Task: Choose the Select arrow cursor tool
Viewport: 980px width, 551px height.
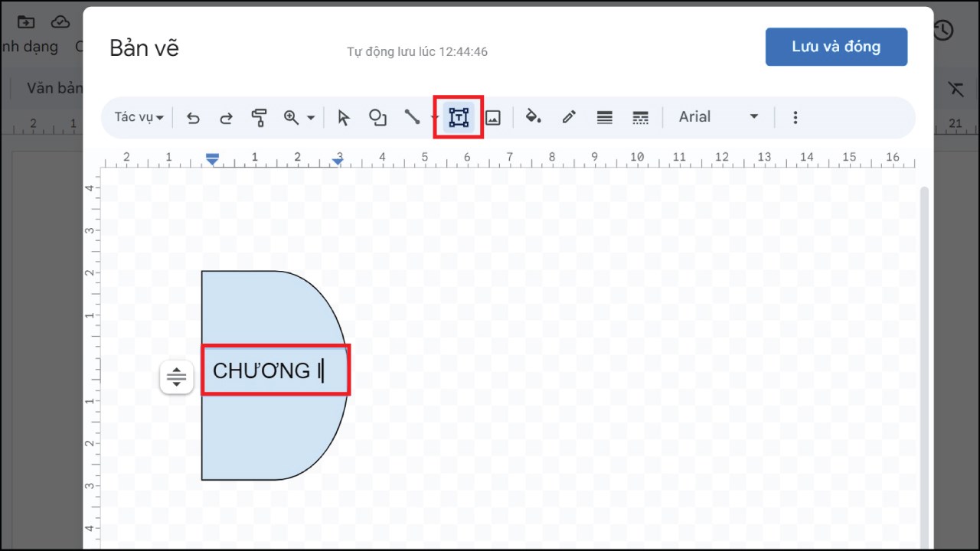Action: [x=343, y=118]
